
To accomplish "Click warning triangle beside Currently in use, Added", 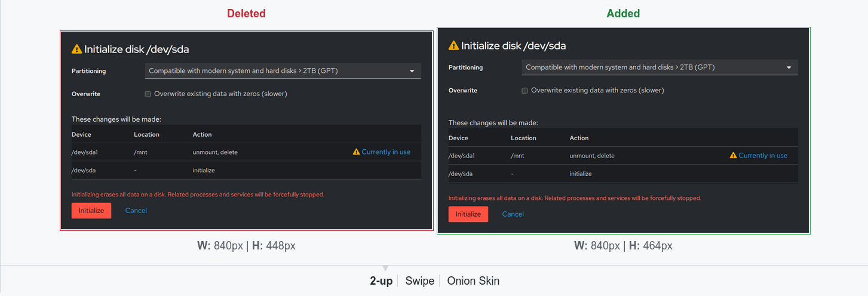I will (733, 156).
